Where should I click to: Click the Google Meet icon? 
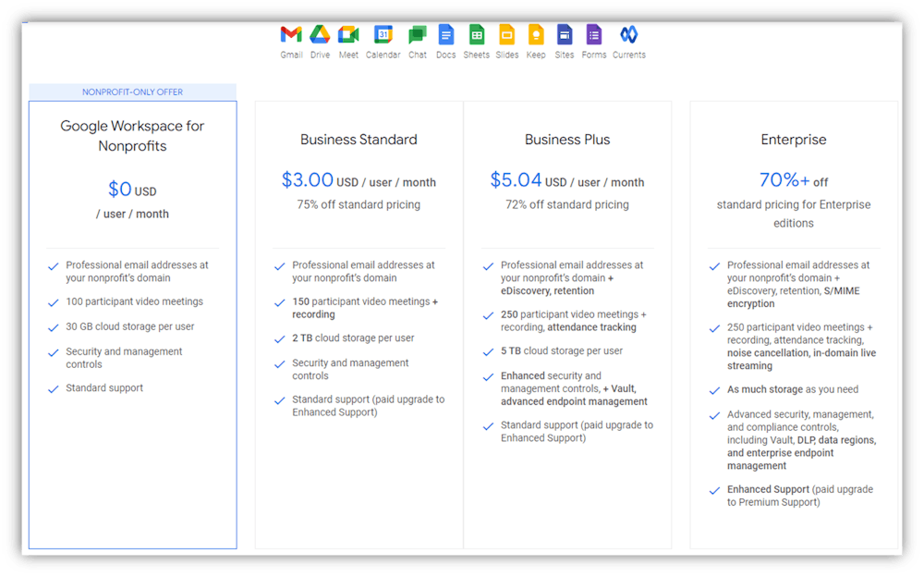coord(348,35)
